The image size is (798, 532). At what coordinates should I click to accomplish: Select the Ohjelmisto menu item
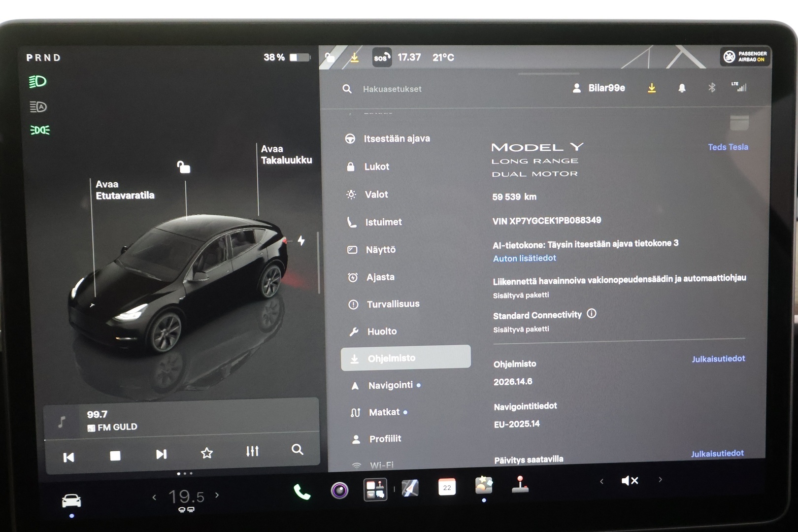[x=406, y=358]
